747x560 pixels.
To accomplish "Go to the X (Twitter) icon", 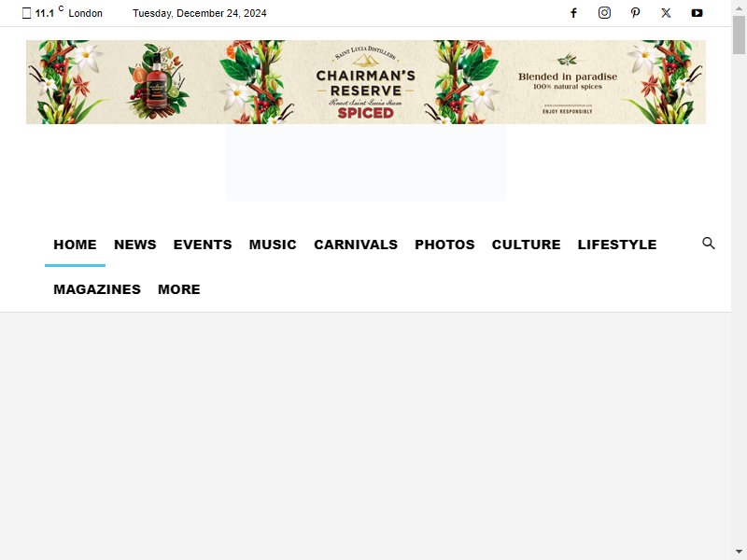I will coord(666,13).
